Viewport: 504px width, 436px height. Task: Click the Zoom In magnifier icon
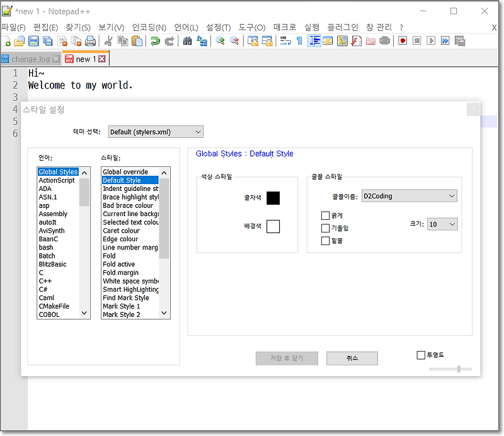(x=220, y=41)
